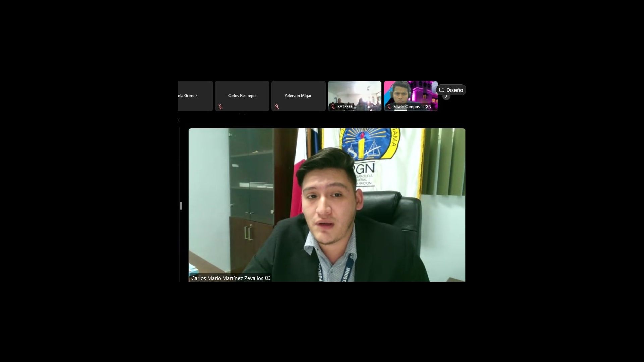Screen dimensions: 644x362
Task: Click the calendar-like icon inside Diseño
Action: [x=442, y=90]
